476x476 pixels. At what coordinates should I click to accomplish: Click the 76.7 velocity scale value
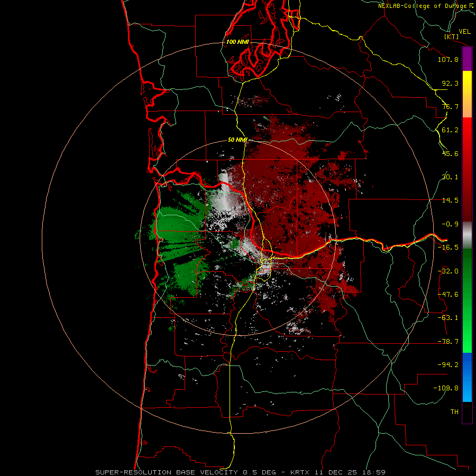click(x=450, y=106)
